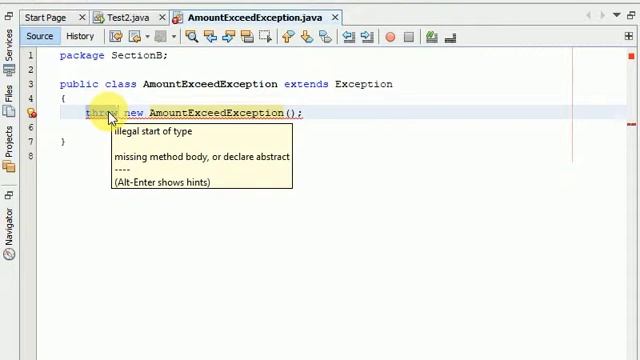Click the disabled Forward navigation icon
Screen dimensions: 640x360
point(160,37)
